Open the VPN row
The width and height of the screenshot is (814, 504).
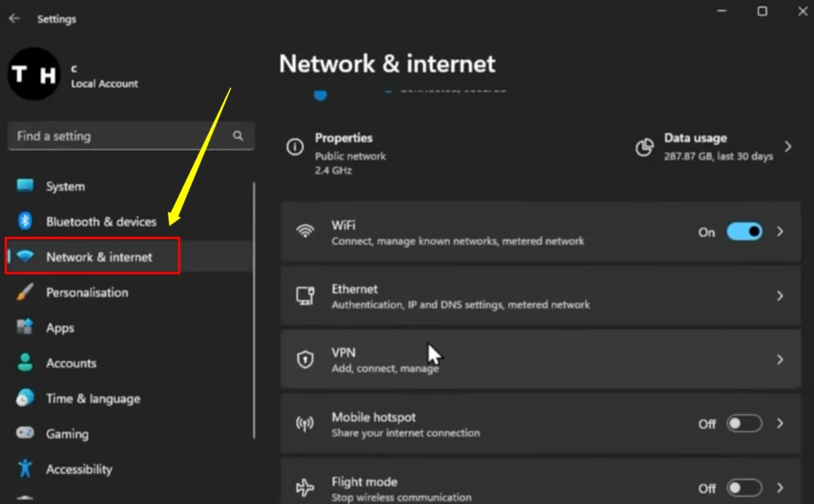[x=541, y=359]
